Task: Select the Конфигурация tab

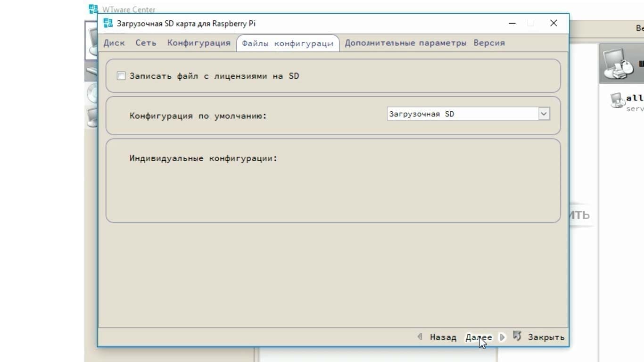Action: click(198, 43)
